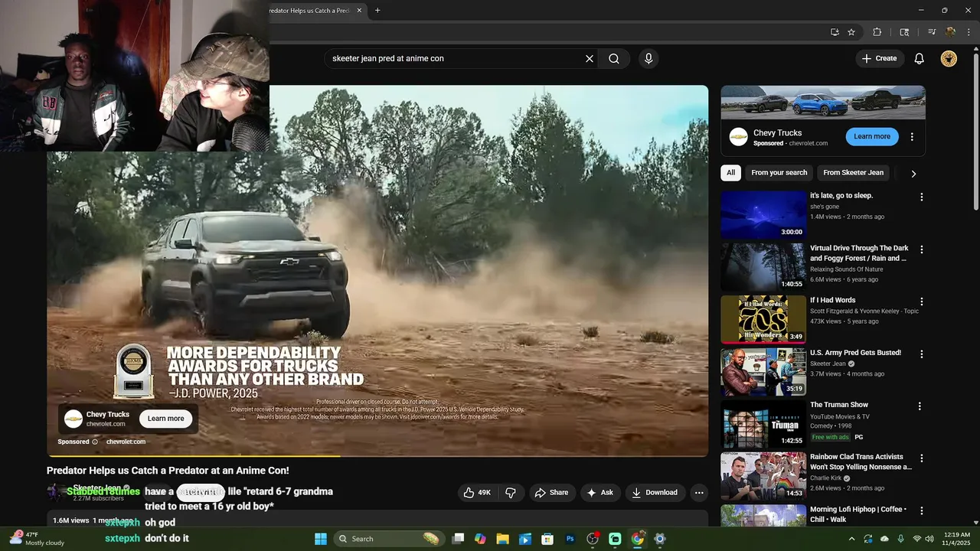Open options for "it's late, go to sleep" video

pyautogui.click(x=921, y=197)
